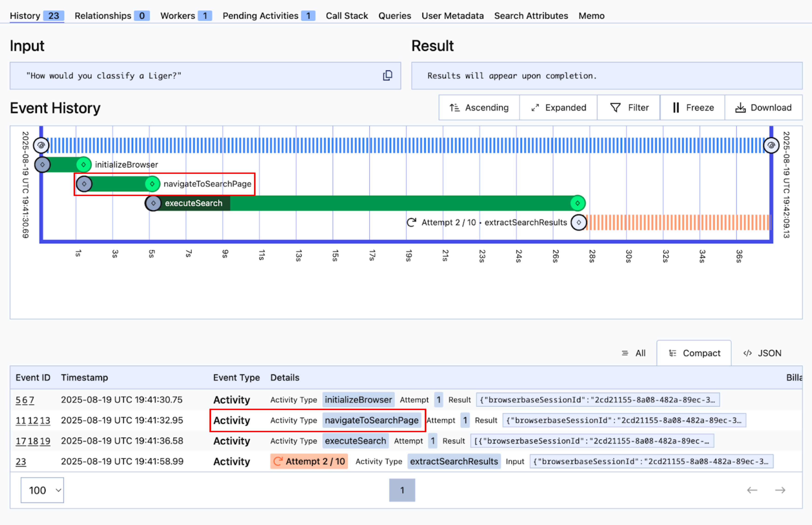
Task: Switch the event list to JSON view
Action: click(763, 353)
